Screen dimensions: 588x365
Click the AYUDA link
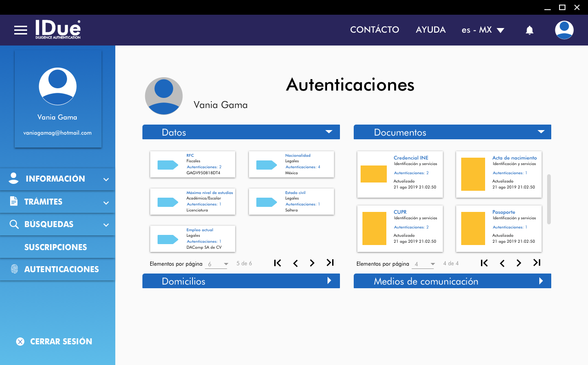tap(430, 30)
